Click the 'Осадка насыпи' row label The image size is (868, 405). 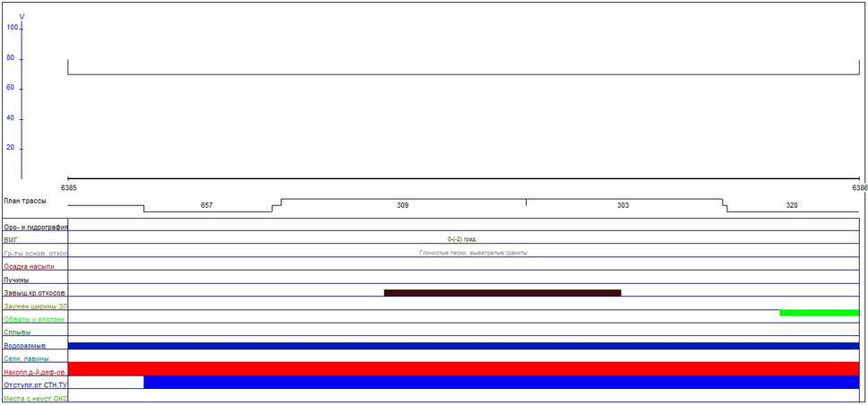click(x=29, y=266)
